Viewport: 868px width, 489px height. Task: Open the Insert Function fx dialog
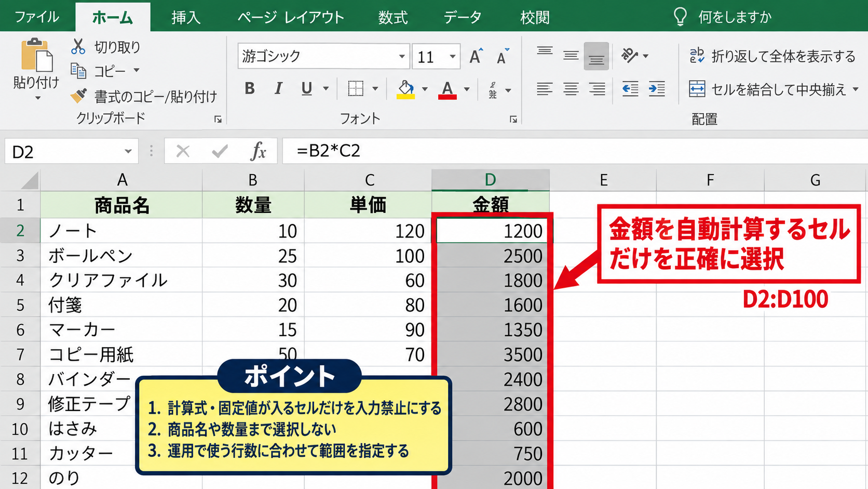(258, 151)
